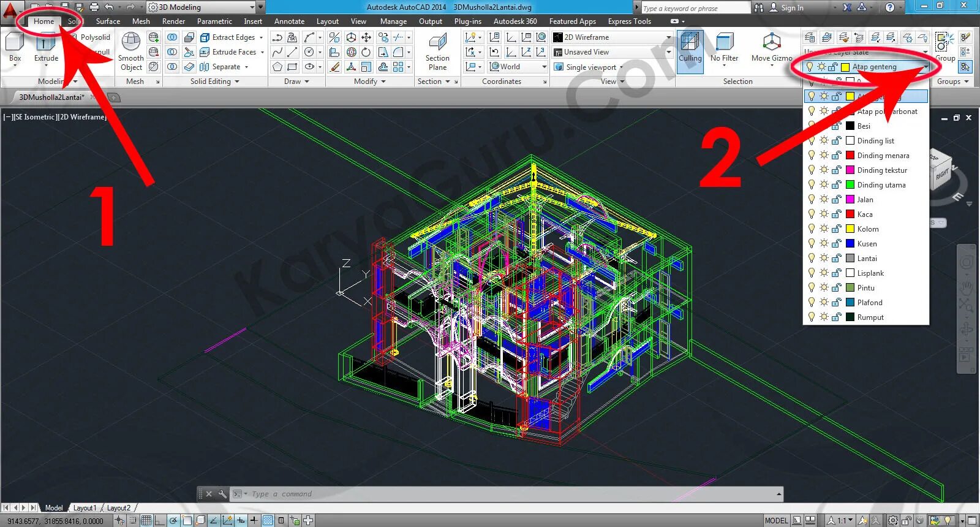Click the Sign In button

coord(787,7)
